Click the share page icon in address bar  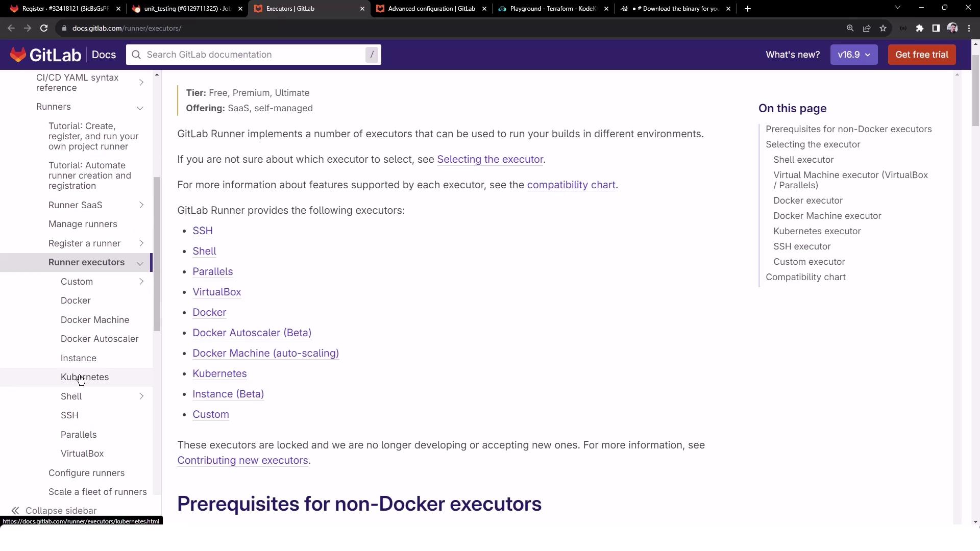[x=866, y=28]
